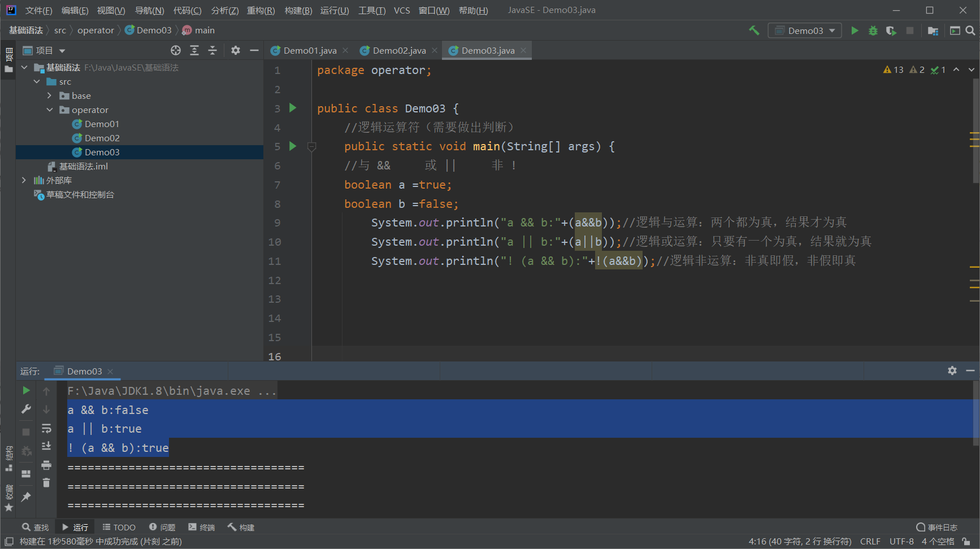980x549 pixels.
Task: Open the 构建 build tool window
Action: [x=241, y=528]
